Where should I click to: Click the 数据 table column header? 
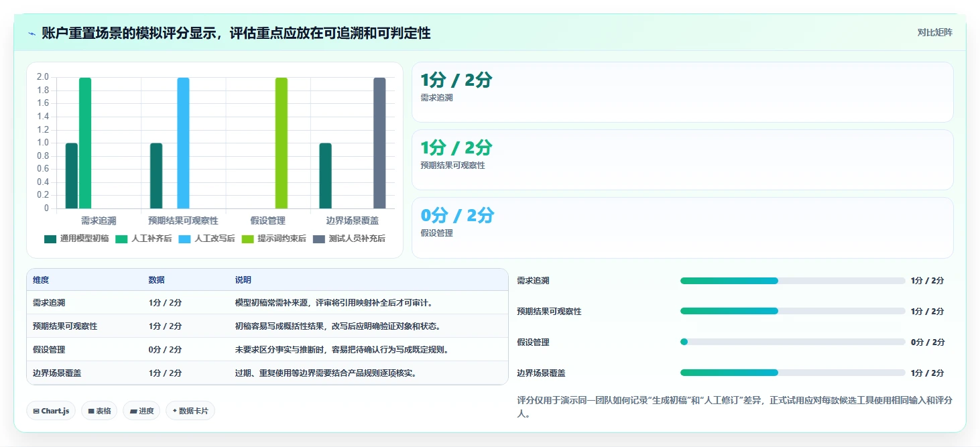[157, 280]
